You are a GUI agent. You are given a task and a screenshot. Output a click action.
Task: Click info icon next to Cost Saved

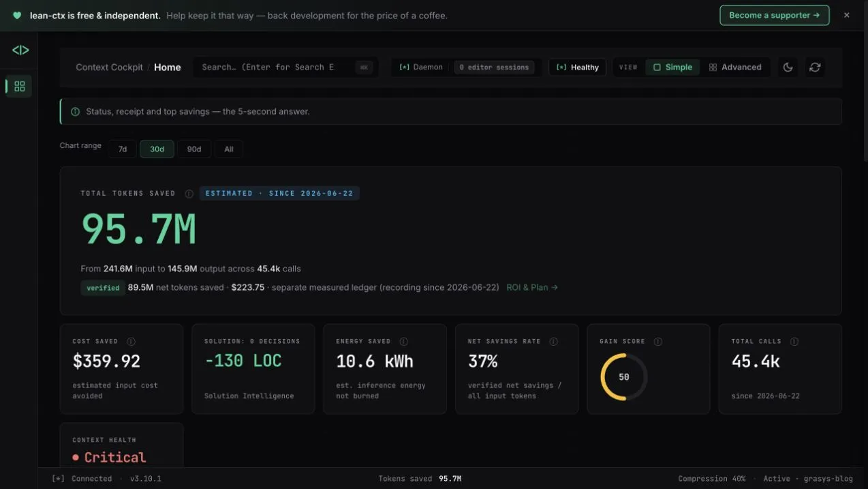click(131, 341)
